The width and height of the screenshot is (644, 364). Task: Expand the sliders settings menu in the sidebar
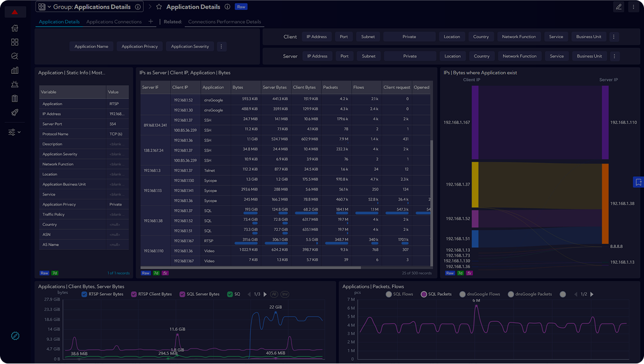tap(15, 132)
